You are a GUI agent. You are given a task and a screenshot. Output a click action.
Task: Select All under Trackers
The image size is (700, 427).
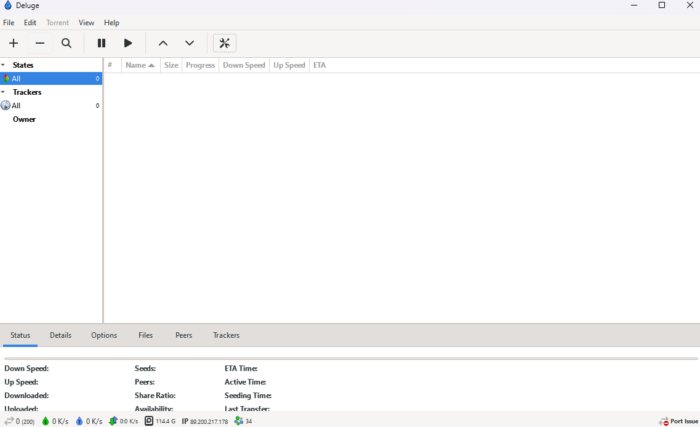coord(51,106)
